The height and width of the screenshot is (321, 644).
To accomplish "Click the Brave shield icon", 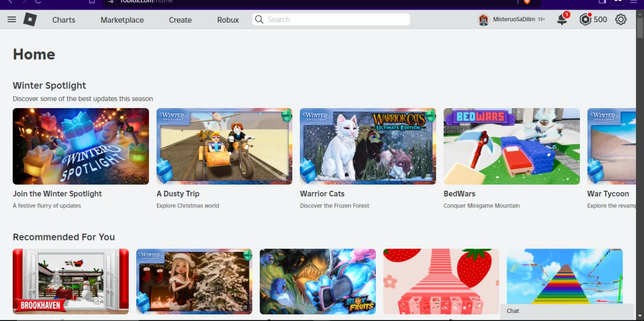I will coord(527,2).
